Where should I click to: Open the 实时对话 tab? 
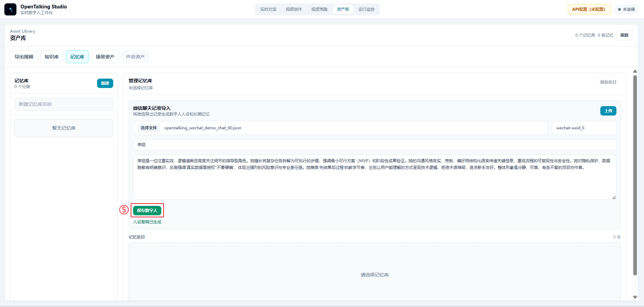click(x=268, y=9)
